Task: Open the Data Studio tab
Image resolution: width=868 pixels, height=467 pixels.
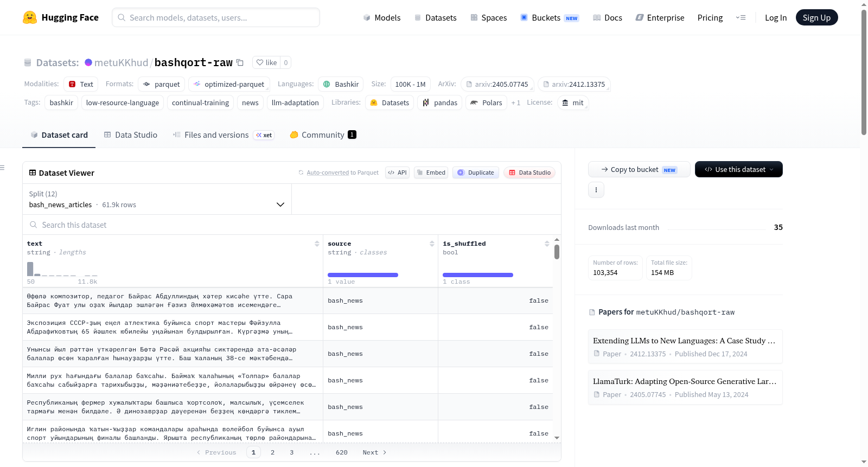Action: point(131,135)
